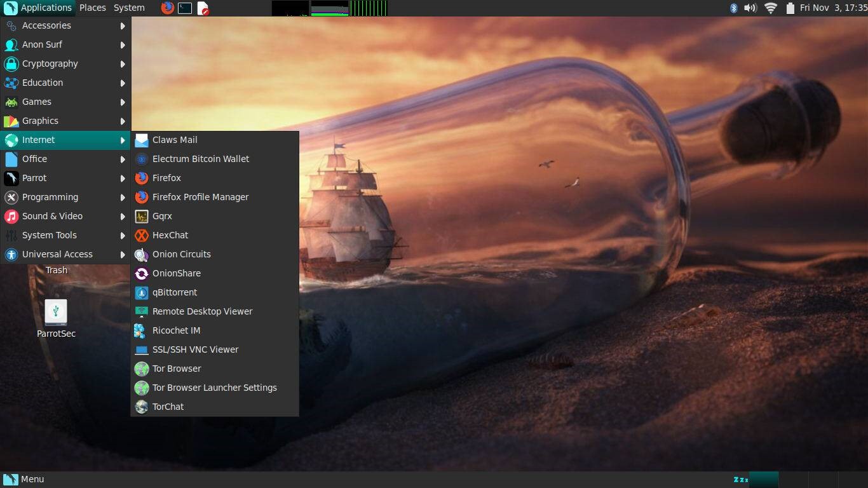Open the Trash from the desktop
Screen dimensions: 868x488
click(x=56, y=270)
